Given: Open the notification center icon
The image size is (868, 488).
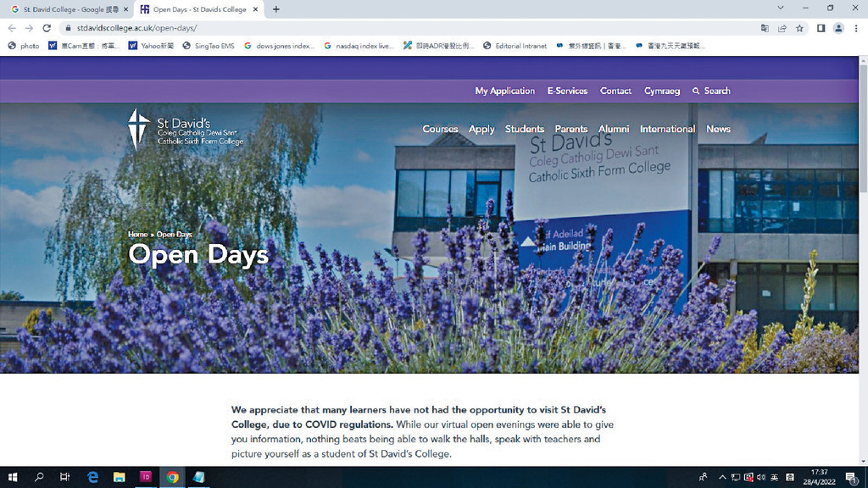Looking at the screenshot, I should 851,478.
